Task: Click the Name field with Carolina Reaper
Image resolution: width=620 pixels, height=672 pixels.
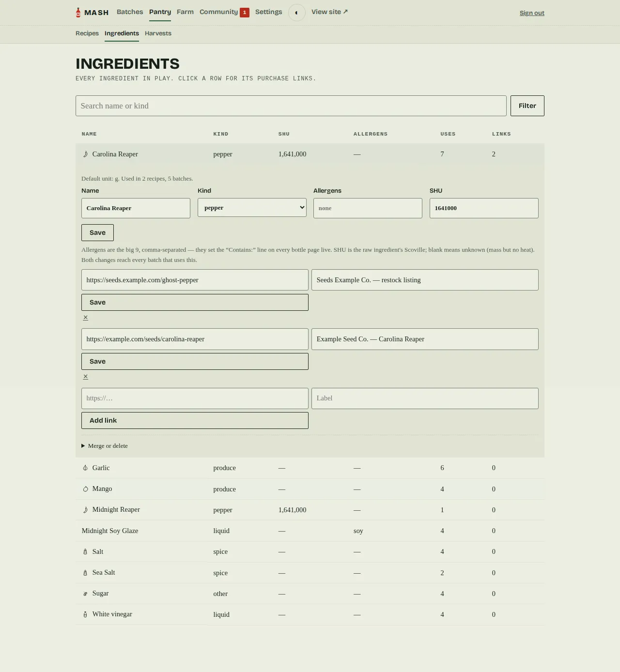Action: [x=136, y=208]
